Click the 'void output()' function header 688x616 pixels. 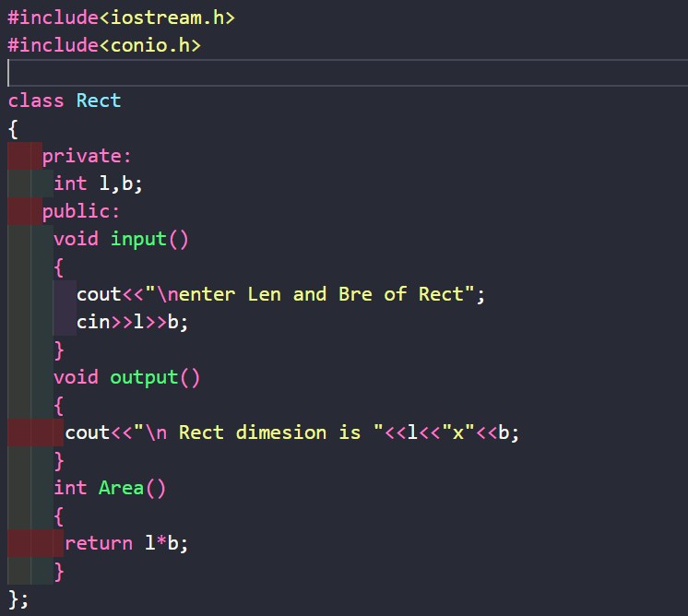pos(126,378)
